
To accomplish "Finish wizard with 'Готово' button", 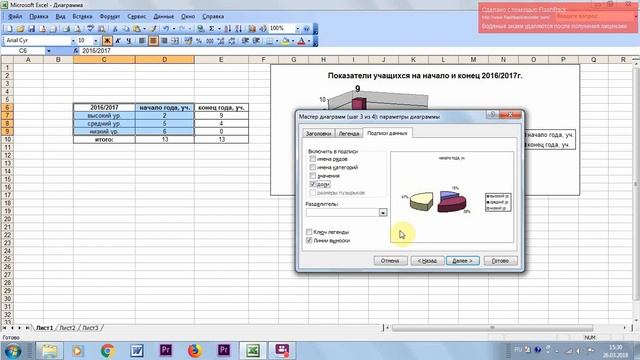I will [500, 260].
